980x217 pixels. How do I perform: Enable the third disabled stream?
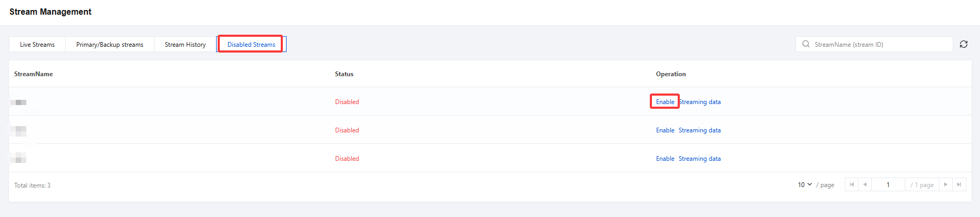[x=665, y=159]
